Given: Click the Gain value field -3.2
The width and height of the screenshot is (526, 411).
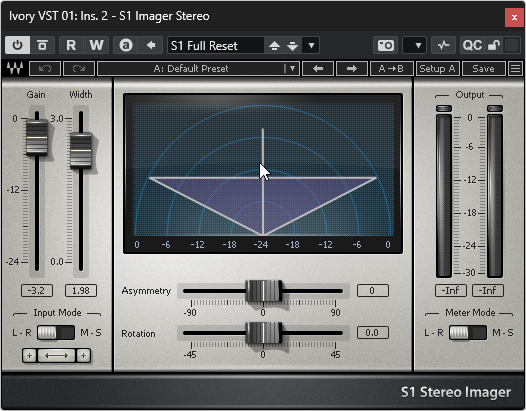Looking at the screenshot, I should (37, 290).
